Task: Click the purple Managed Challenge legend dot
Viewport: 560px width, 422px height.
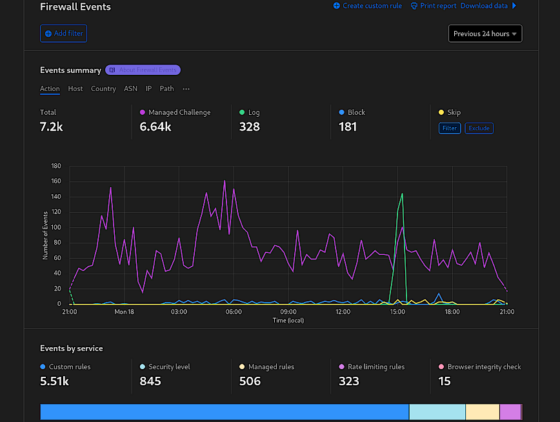Action: click(142, 112)
